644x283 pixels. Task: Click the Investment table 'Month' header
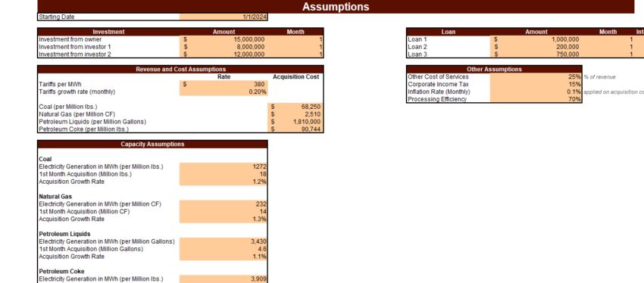[295, 32]
